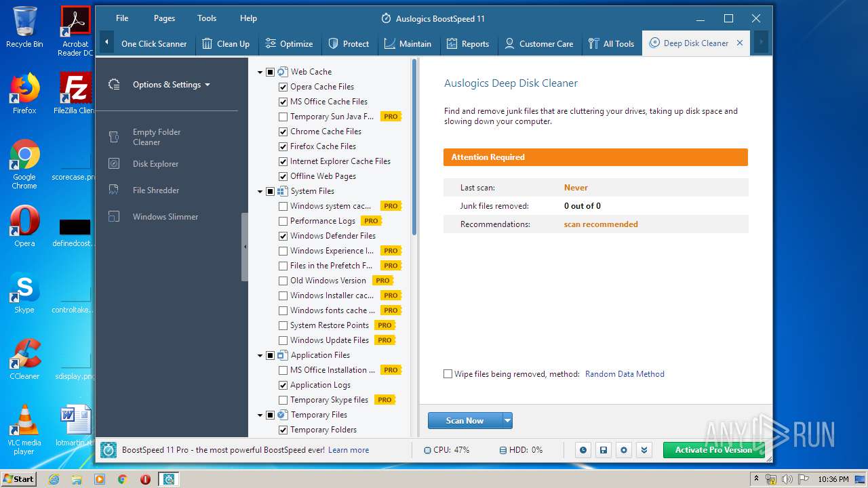Open the Scan Now dropdown arrow
The width and height of the screenshot is (868, 488).
tap(507, 421)
